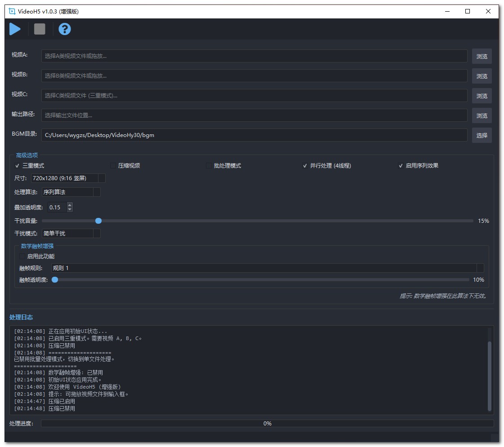Click the 叠加透明度 0.15 value field

[57, 208]
